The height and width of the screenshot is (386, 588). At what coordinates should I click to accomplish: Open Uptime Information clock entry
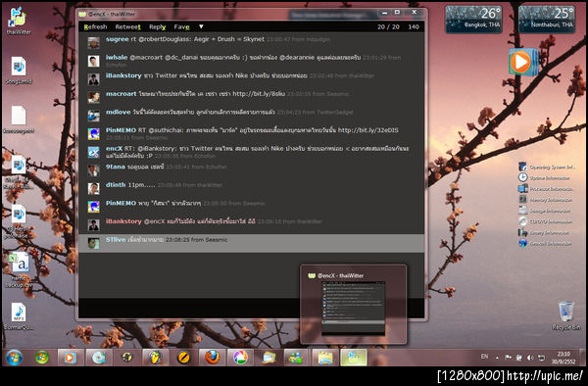click(544, 177)
